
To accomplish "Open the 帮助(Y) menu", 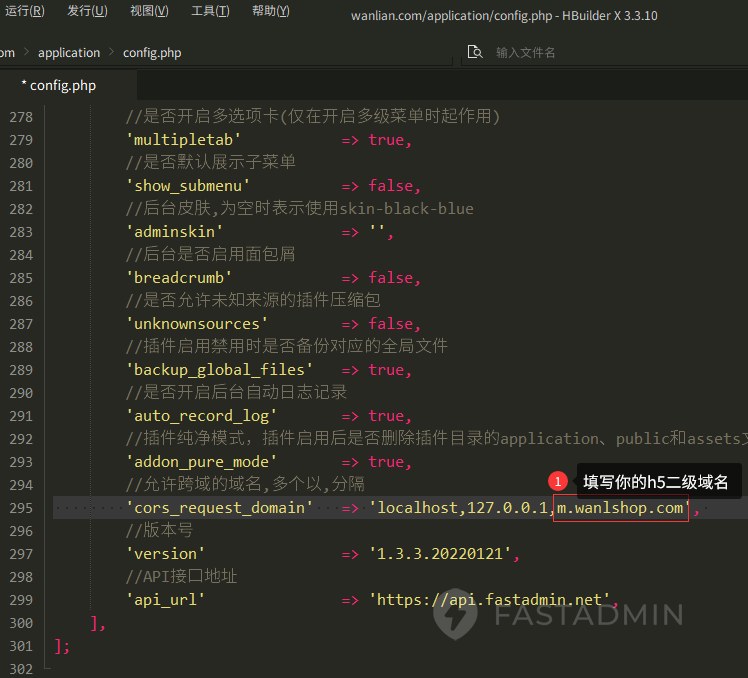I will (270, 10).
